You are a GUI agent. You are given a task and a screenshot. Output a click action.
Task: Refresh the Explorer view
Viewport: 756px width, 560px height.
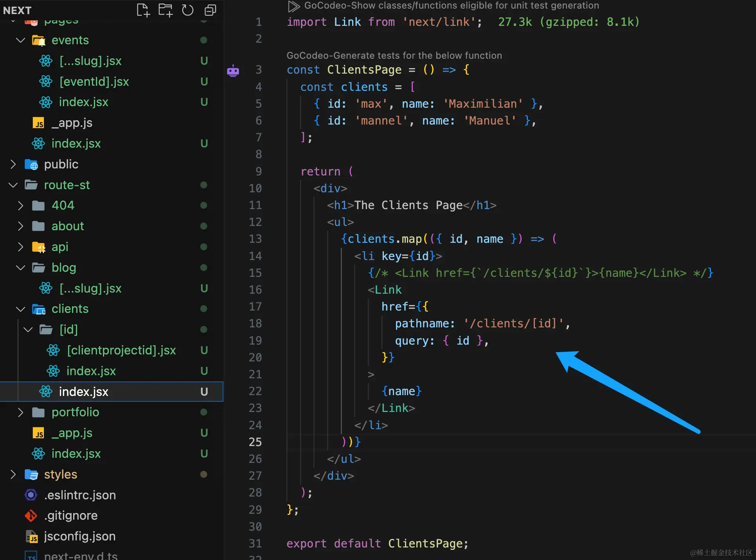pyautogui.click(x=187, y=10)
